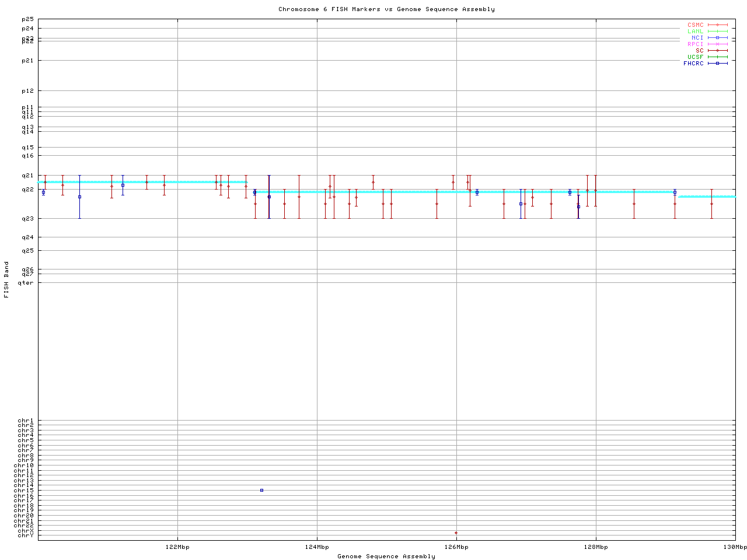
Task: Click the red diamond marker on the chrY row
Action: 456,533
